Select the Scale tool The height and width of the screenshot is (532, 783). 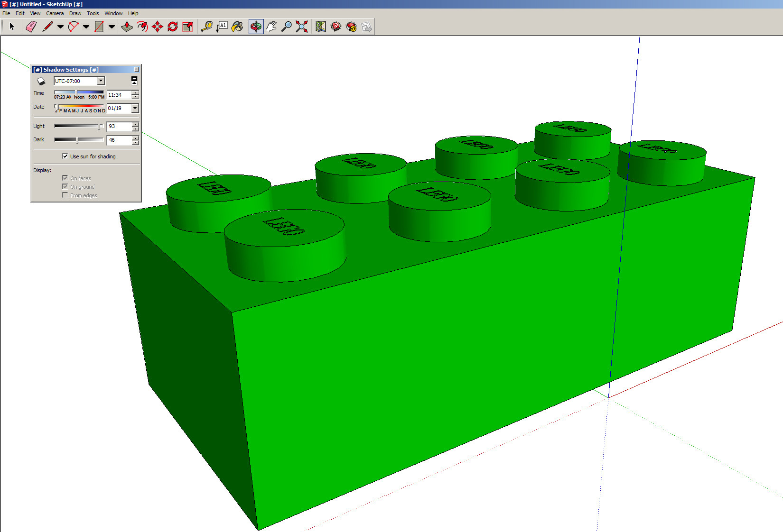click(x=187, y=27)
